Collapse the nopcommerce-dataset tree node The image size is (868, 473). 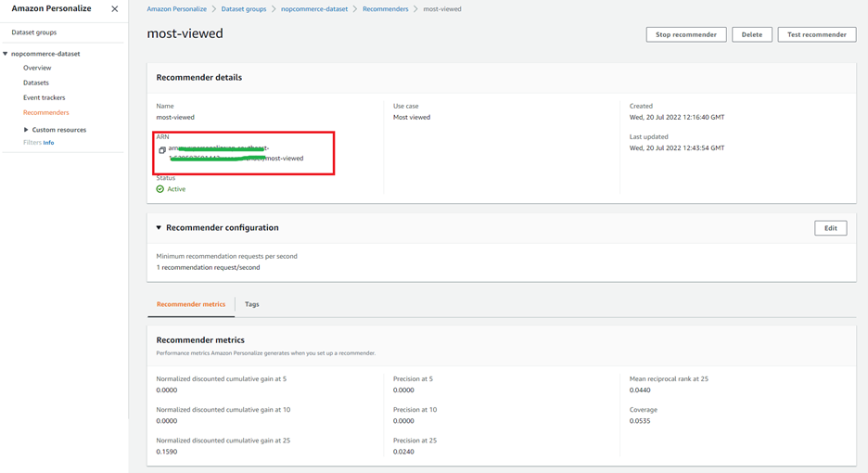point(5,54)
